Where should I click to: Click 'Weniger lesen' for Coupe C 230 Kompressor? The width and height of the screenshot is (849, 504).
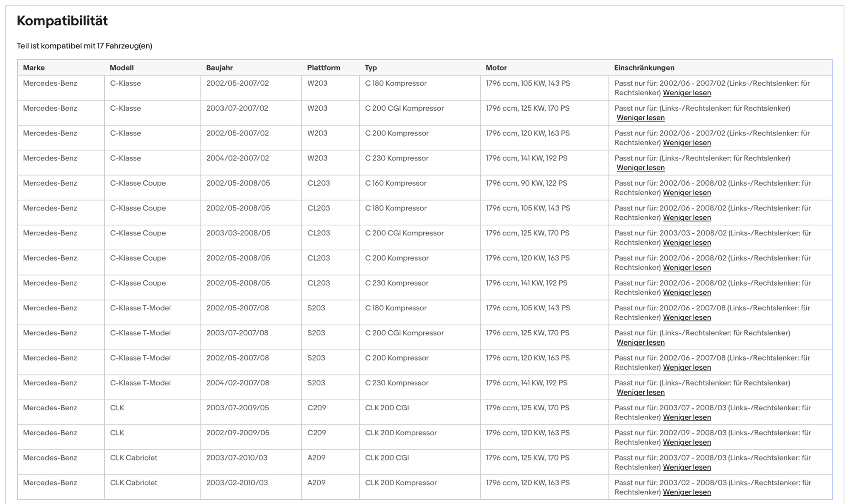point(687,293)
